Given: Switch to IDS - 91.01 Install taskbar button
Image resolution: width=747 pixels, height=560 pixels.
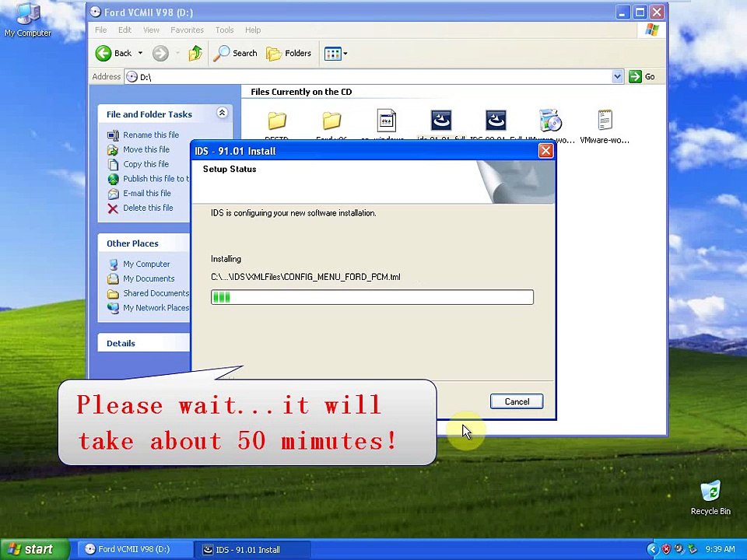Looking at the screenshot, I should [252, 550].
